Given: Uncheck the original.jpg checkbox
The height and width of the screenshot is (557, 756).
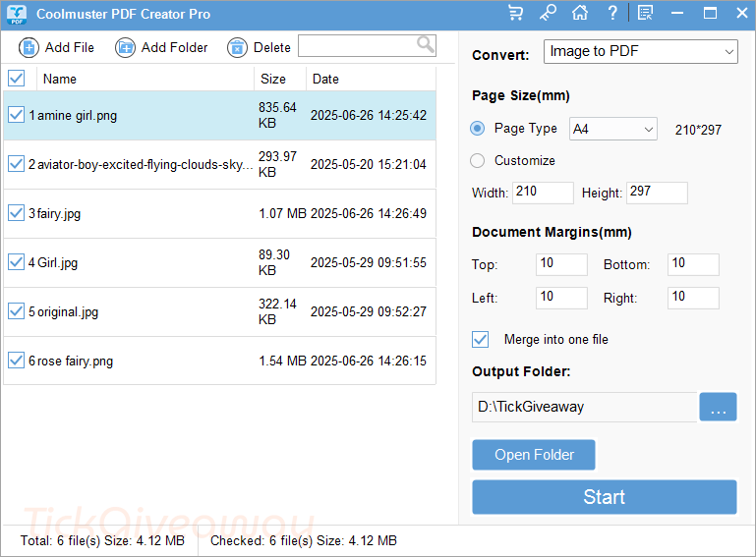Looking at the screenshot, I should coord(17,311).
